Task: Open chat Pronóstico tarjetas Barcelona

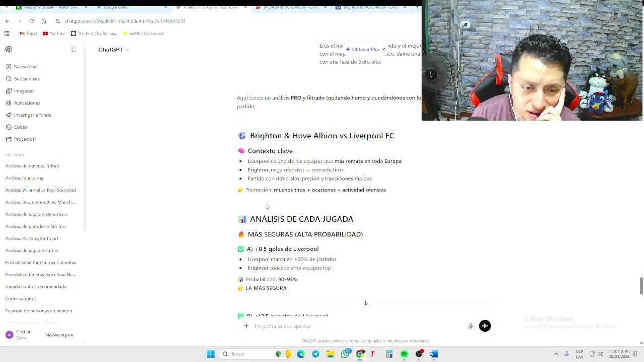Action: (x=41, y=275)
